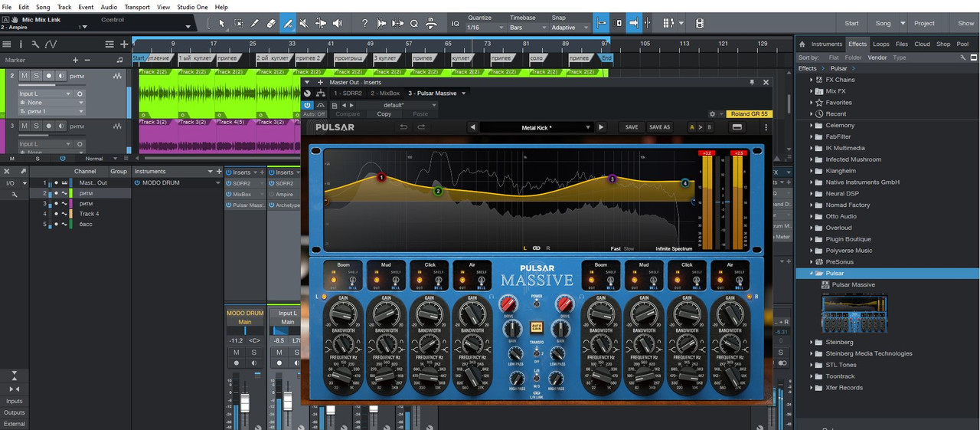Solo the MODO DRUM mixer channel

coord(253,352)
